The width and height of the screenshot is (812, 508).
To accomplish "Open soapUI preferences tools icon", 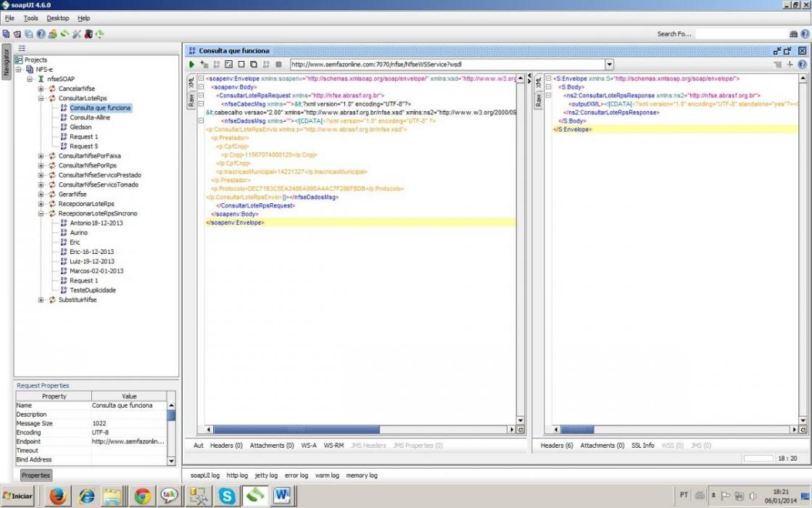I will [x=77, y=34].
